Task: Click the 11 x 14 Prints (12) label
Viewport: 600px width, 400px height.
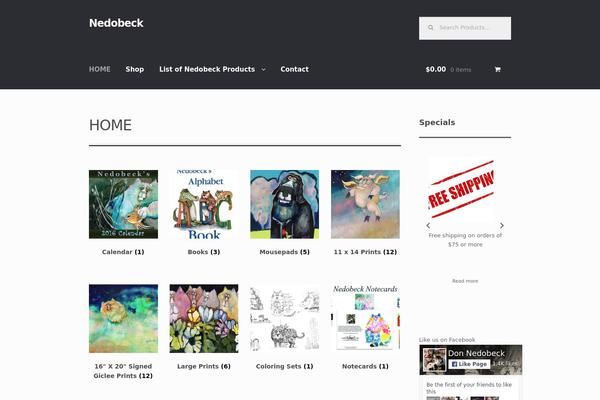Action: pyautogui.click(x=365, y=252)
